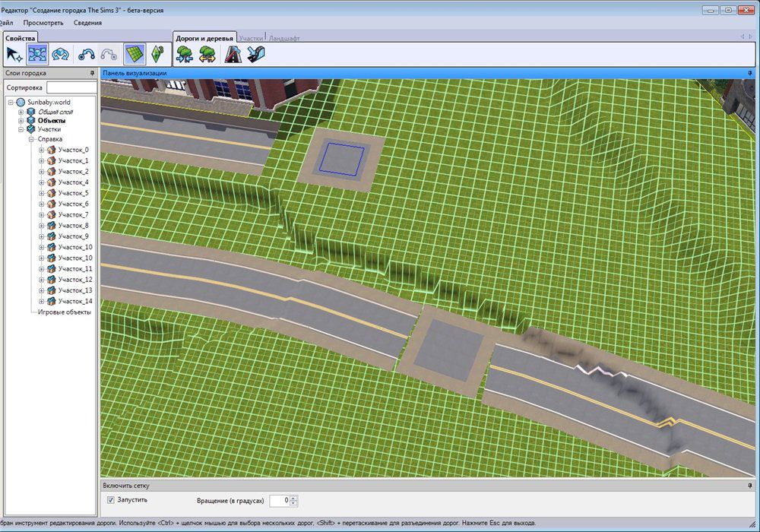Open the Просмотреть menu

tap(43, 23)
